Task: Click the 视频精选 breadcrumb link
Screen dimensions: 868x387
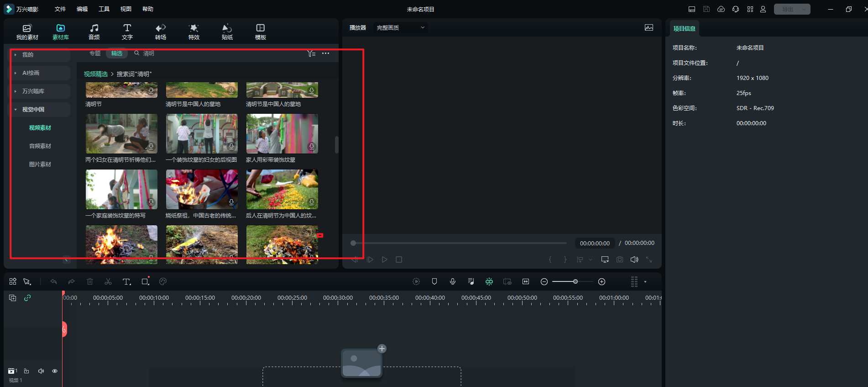Action: 96,74
